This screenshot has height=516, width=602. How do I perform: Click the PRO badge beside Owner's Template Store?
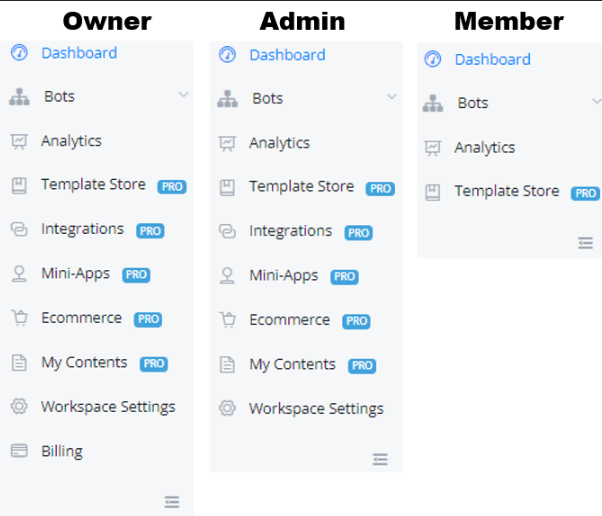click(172, 186)
